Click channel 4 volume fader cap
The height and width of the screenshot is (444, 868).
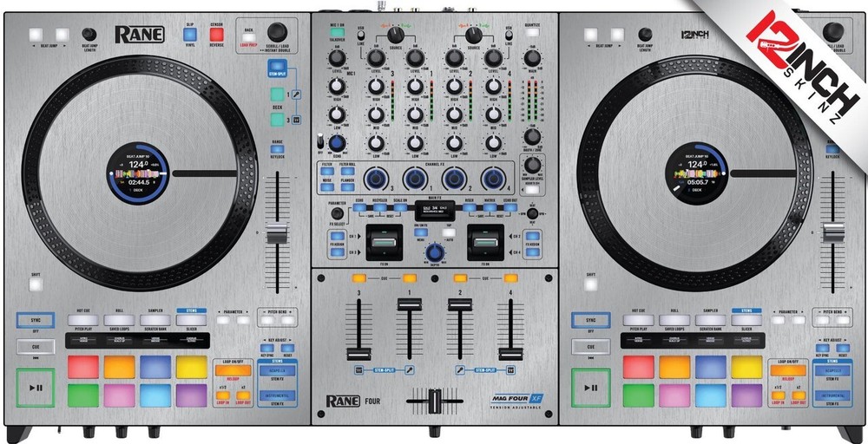click(510, 355)
